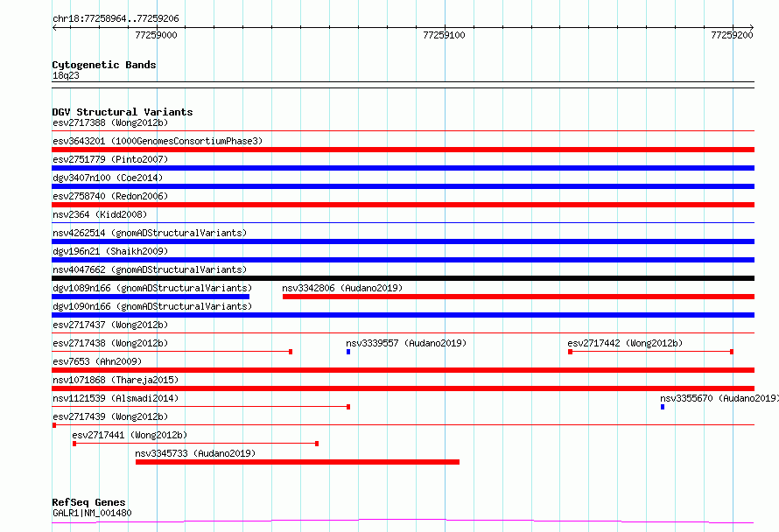Viewport: 779px width, 532px height.
Task: Click the RefSeq Genes track heading
Action: coord(89,502)
